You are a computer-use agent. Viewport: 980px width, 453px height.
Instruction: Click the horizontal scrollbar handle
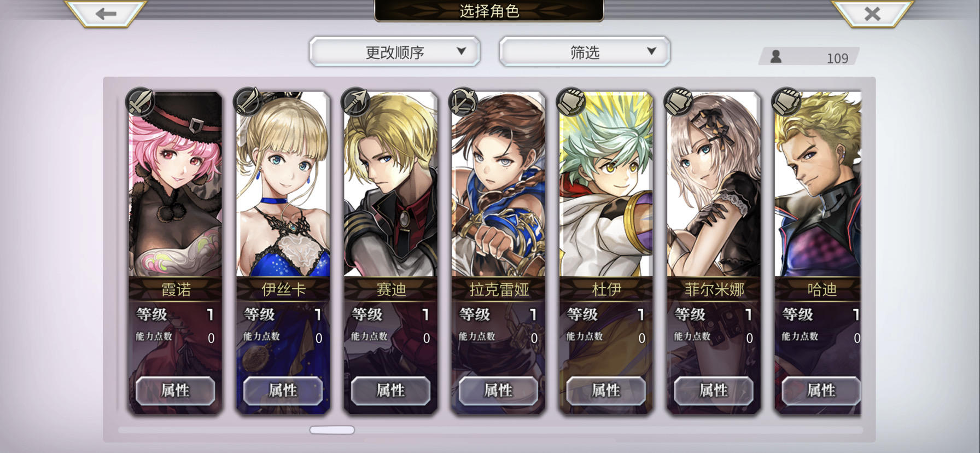point(332,430)
